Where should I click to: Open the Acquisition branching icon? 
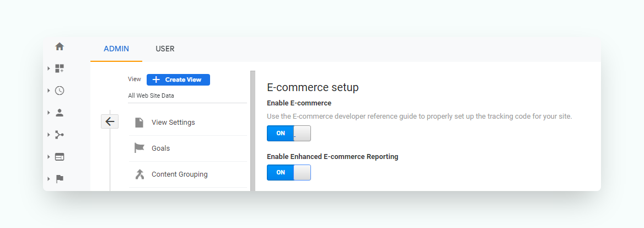(60, 135)
